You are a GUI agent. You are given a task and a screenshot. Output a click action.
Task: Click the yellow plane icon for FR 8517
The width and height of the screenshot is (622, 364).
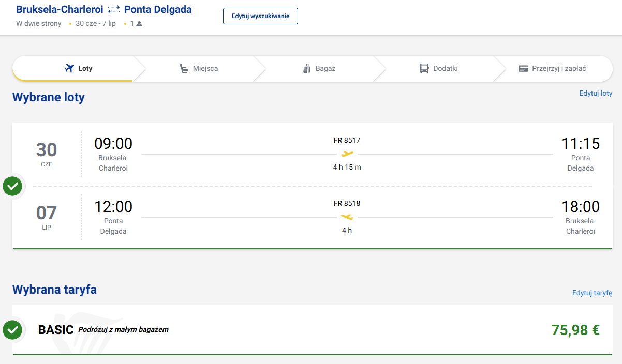347,154
